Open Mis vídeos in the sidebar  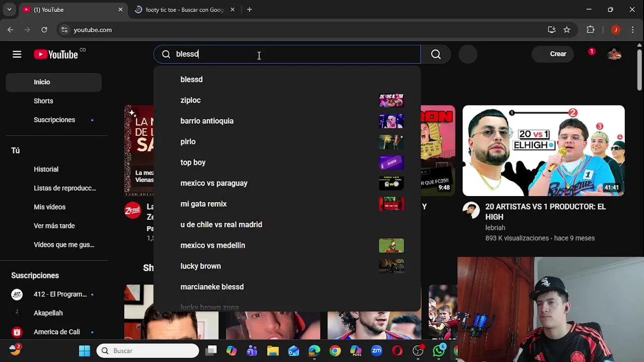(x=54, y=207)
